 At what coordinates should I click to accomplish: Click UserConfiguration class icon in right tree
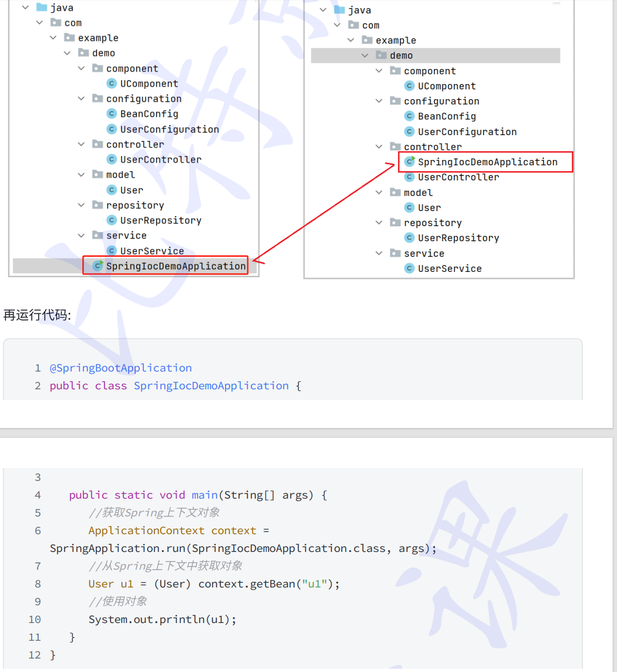(x=410, y=132)
